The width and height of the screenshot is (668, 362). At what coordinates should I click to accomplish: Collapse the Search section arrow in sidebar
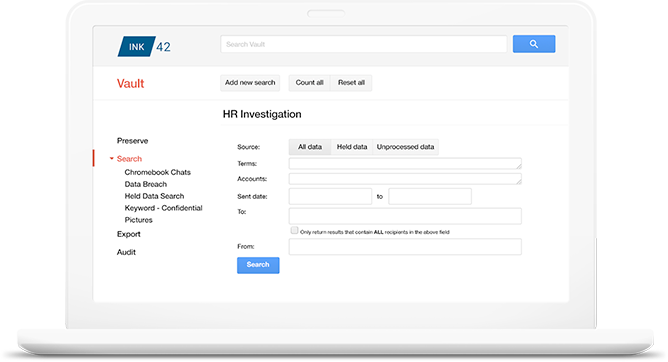point(112,159)
